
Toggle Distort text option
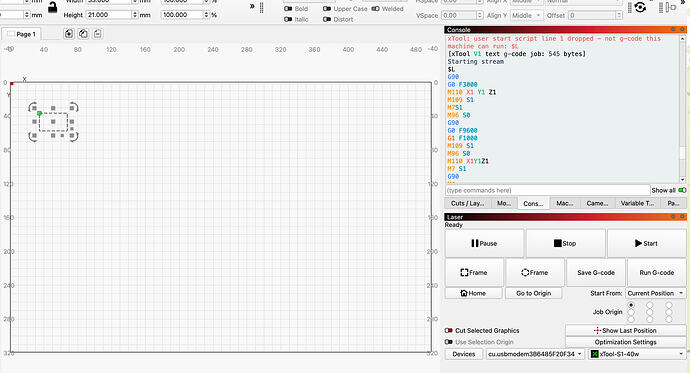(x=327, y=19)
